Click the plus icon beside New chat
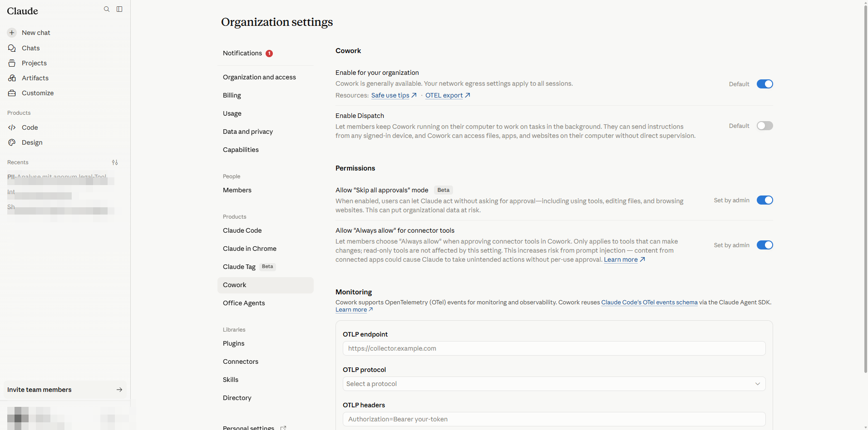The height and width of the screenshot is (430, 868). 12,33
